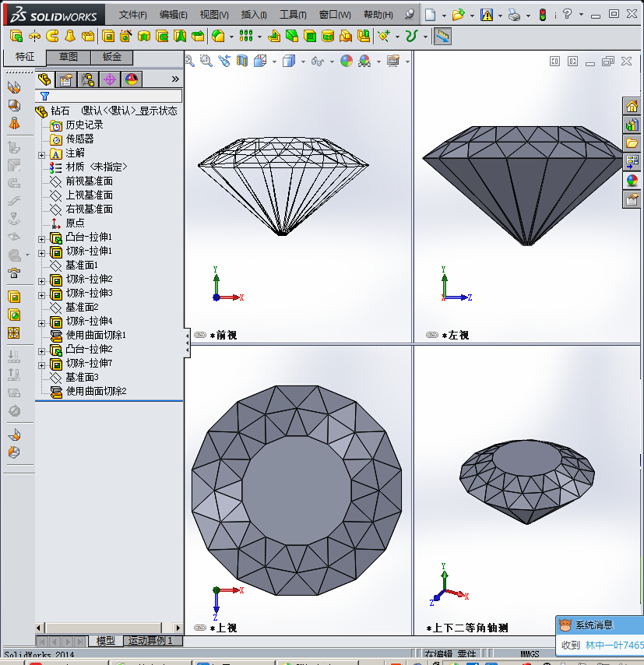
Task: Switch to the 钣金 tab
Action: pyautogui.click(x=112, y=57)
